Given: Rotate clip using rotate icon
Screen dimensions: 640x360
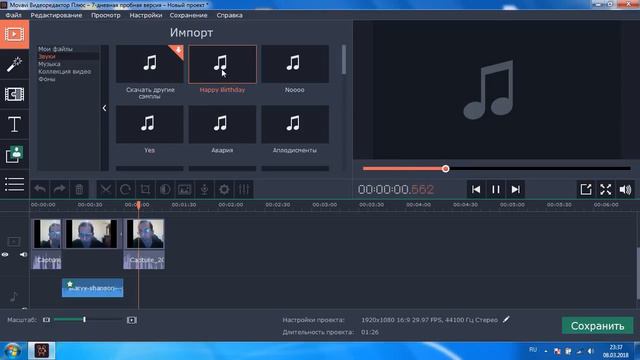Looking at the screenshot, I should [x=125, y=189].
